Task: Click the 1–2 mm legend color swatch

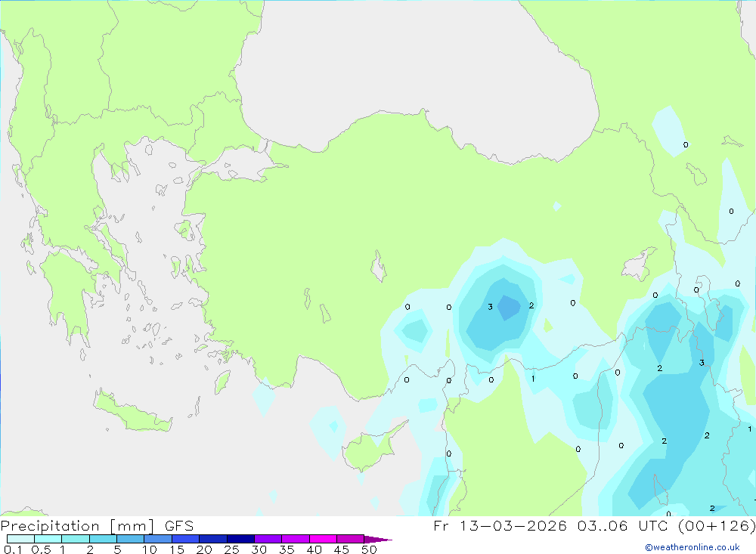Action: click(75, 539)
